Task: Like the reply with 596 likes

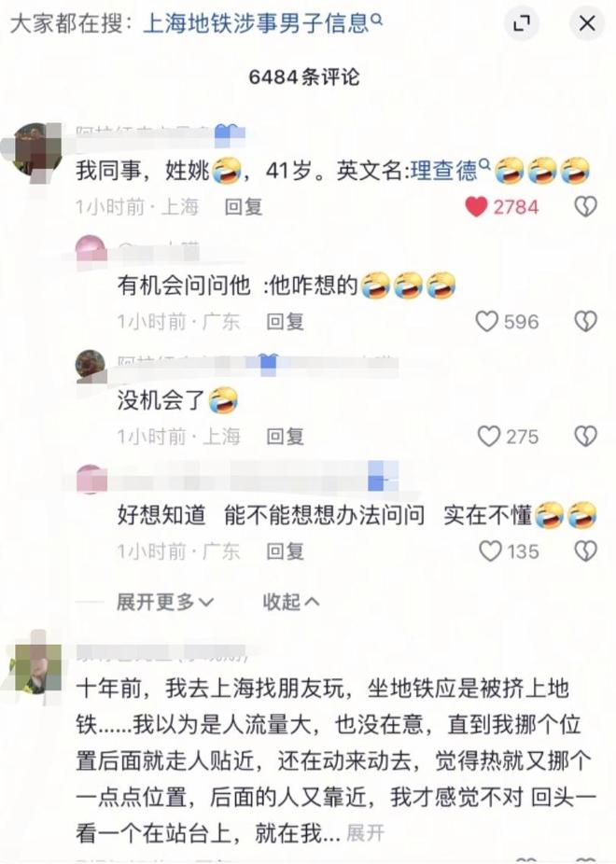Action: click(487, 321)
